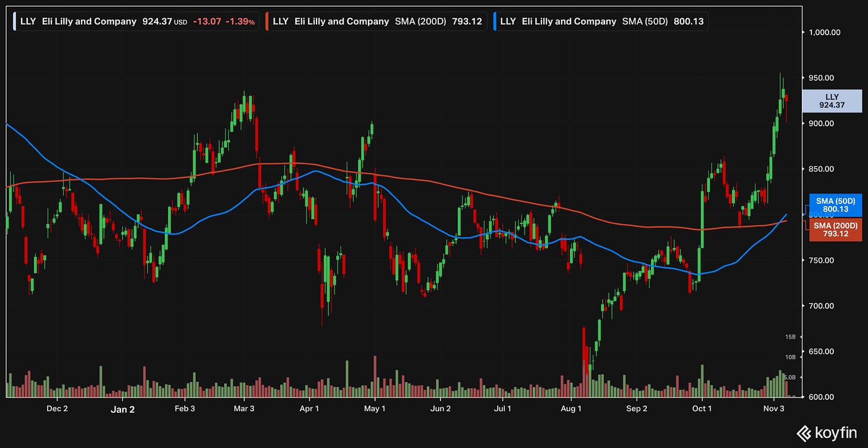The image size is (868, 448).
Task: Click the SMA (50D) 800.13 axis label
Action: click(x=836, y=206)
